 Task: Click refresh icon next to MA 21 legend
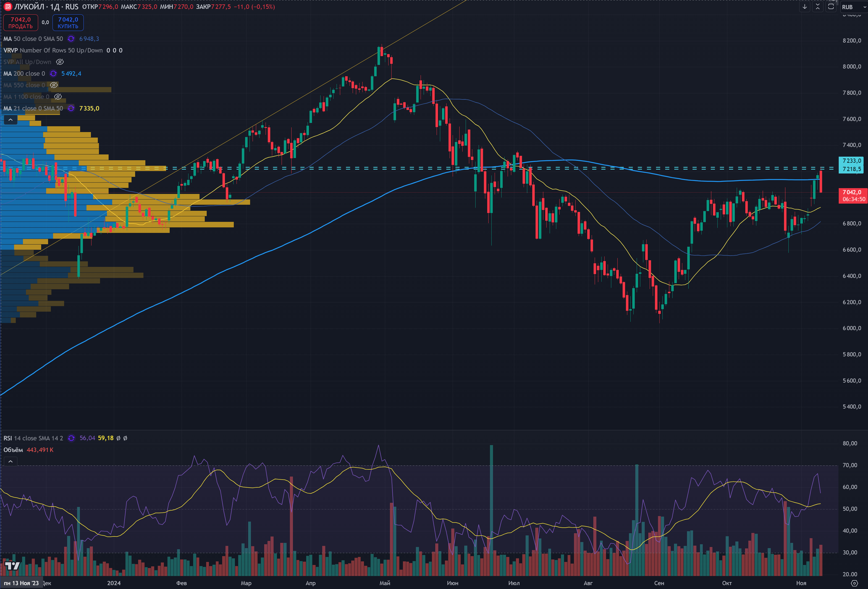pyautogui.click(x=71, y=108)
